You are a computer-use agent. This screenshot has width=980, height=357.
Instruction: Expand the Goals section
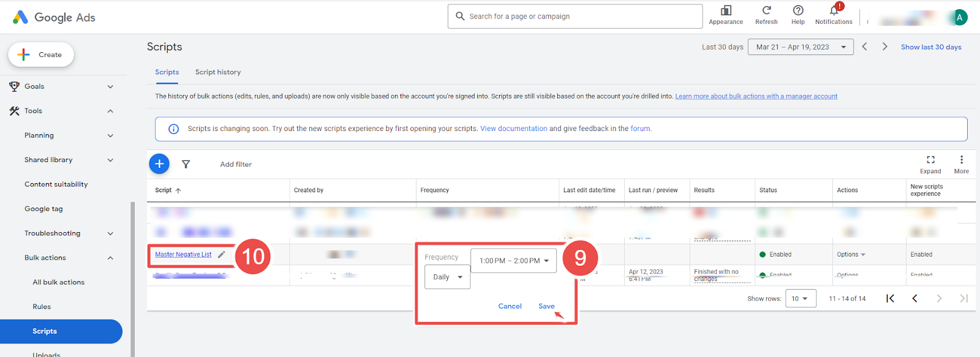click(110, 86)
